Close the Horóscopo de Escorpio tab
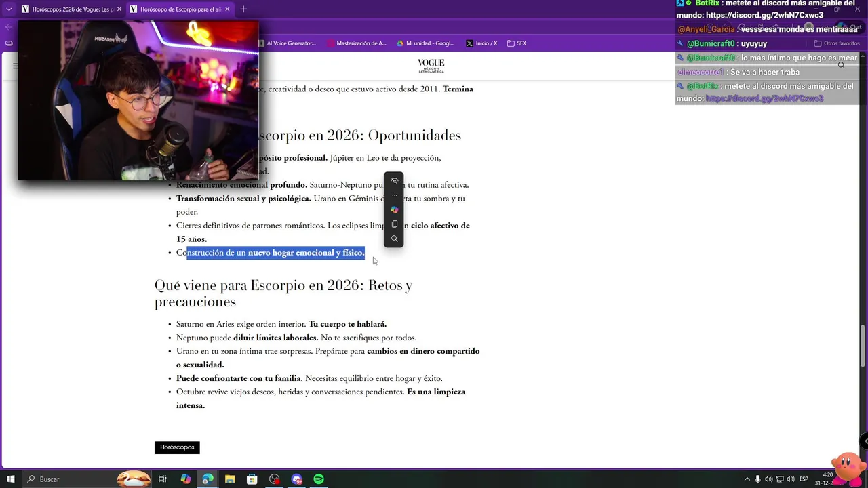The height and width of the screenshot is (488, 868). click(227, 9)
